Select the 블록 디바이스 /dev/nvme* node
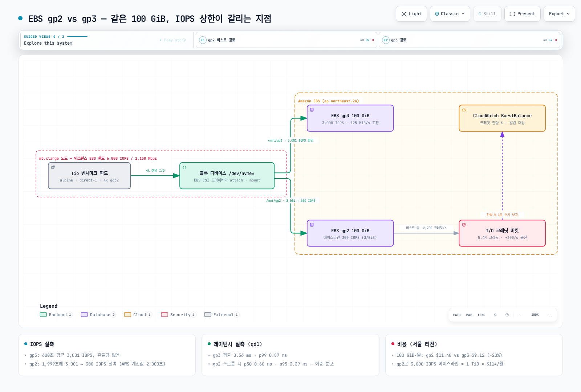This screenshot has height=392, width=581. pos(227,176)
